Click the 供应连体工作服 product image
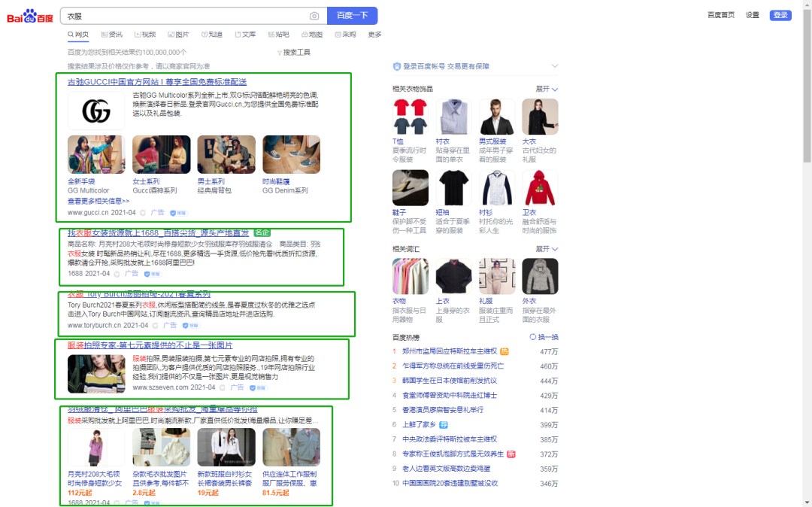The height and width of the screenshot is (507, 812). click(292, 448)
